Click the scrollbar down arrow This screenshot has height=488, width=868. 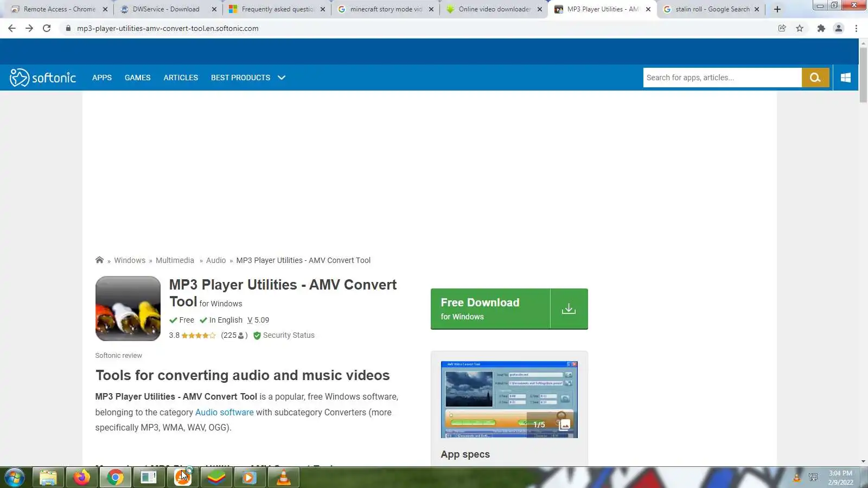click(x=863, y=461)
